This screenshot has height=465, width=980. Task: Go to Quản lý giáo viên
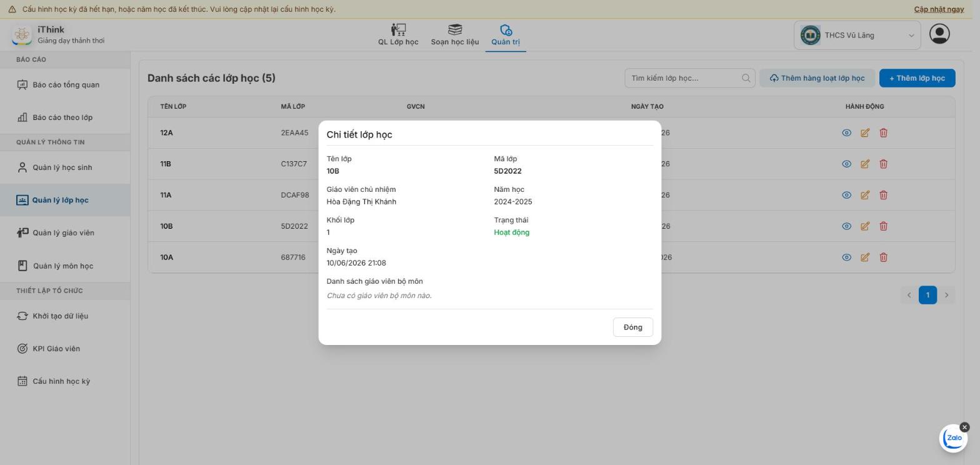pyautogui.click(x=65, y=233)
